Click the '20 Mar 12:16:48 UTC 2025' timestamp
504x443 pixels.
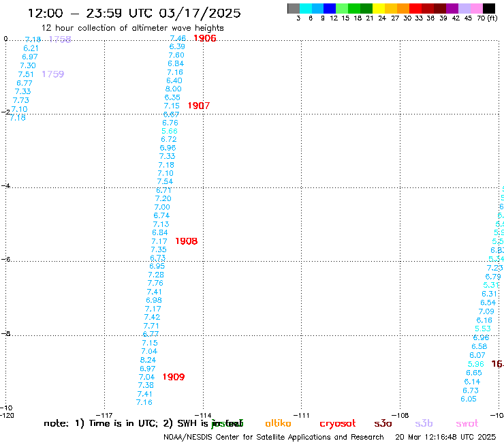(x=445, y=437)
